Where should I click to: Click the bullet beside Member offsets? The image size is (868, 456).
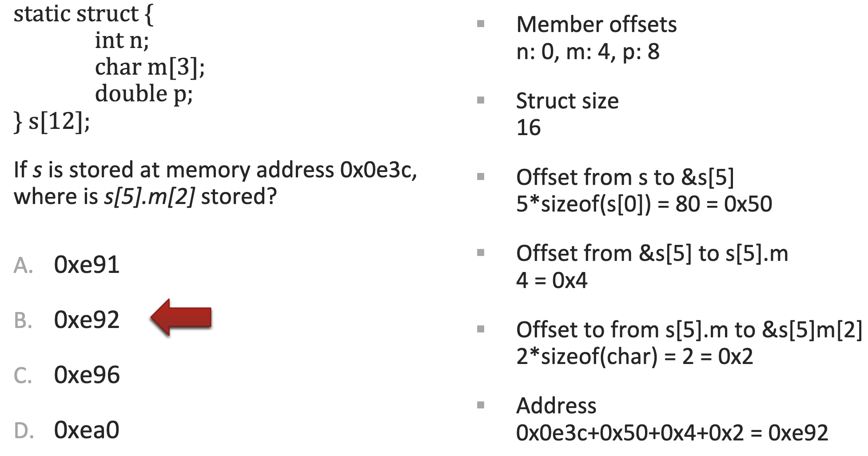pyautogui.click(x=480, y=24)
